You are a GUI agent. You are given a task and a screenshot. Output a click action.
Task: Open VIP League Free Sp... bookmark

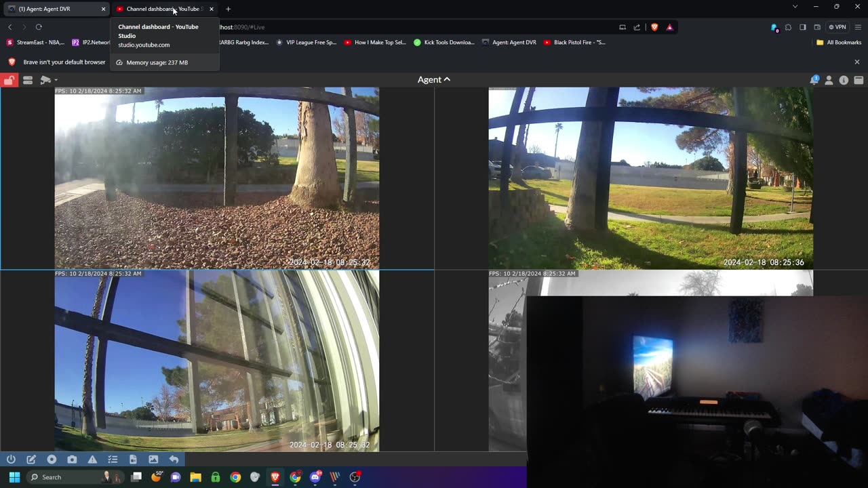(x=306, y=42)
